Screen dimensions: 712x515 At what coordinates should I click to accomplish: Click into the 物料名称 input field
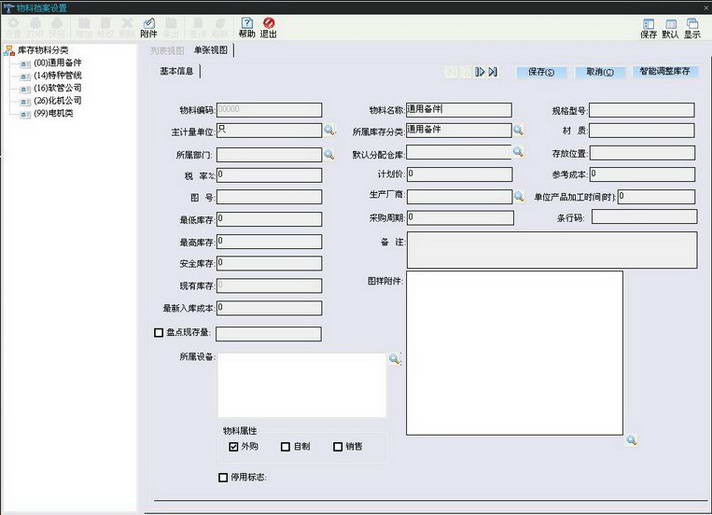coord(459,109)
